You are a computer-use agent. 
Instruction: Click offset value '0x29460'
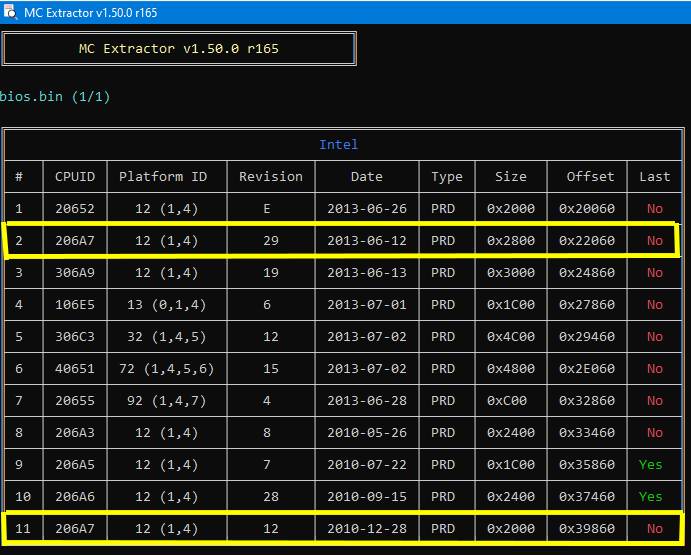click(587, 337)
